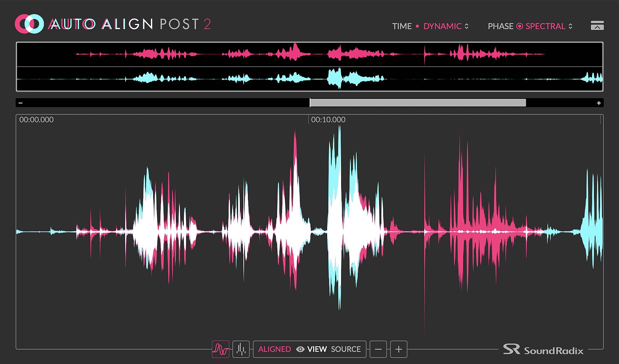Open the TIME mode DYNAMIC dropdown

tap(446, 26)
